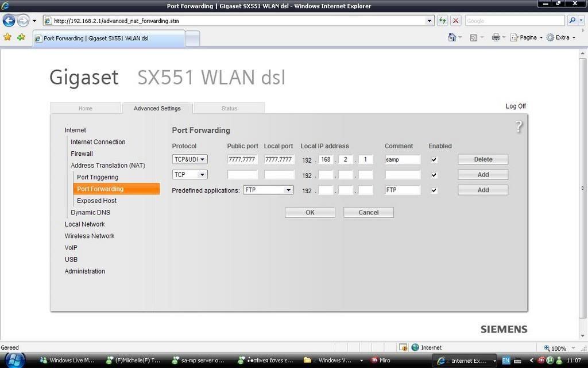Image resolution: width=588 pixels, height=368 pixels.
Task: Click the RSS feeds icon
Action: click(474, 37)
